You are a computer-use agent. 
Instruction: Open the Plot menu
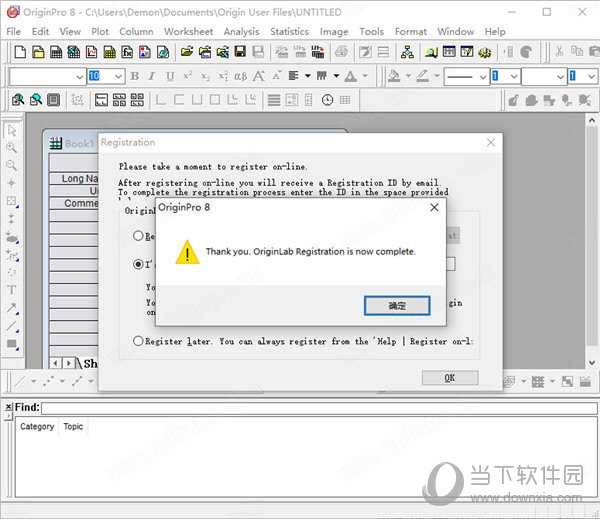click(x=100, y=31)
